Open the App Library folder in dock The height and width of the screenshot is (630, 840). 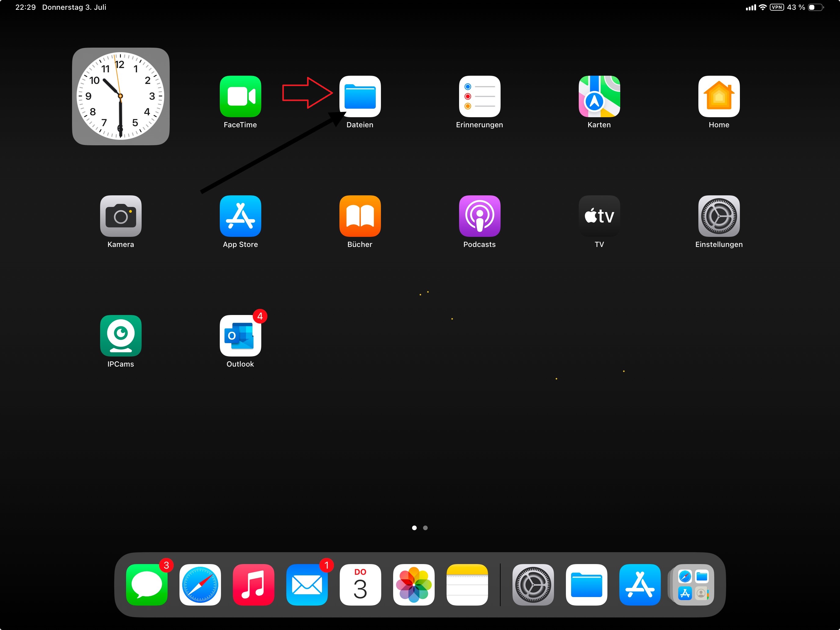click(x=693, y=585)
